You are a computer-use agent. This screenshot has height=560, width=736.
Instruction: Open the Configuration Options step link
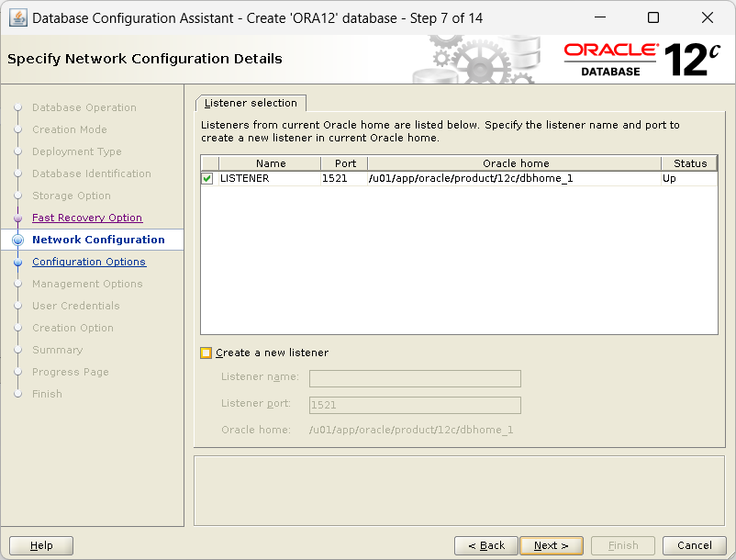pyautogui.click(x=89, y=262)
